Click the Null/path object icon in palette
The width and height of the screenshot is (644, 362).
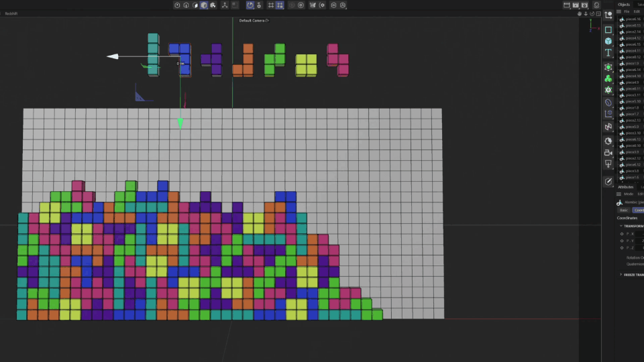tap(608, 15)
